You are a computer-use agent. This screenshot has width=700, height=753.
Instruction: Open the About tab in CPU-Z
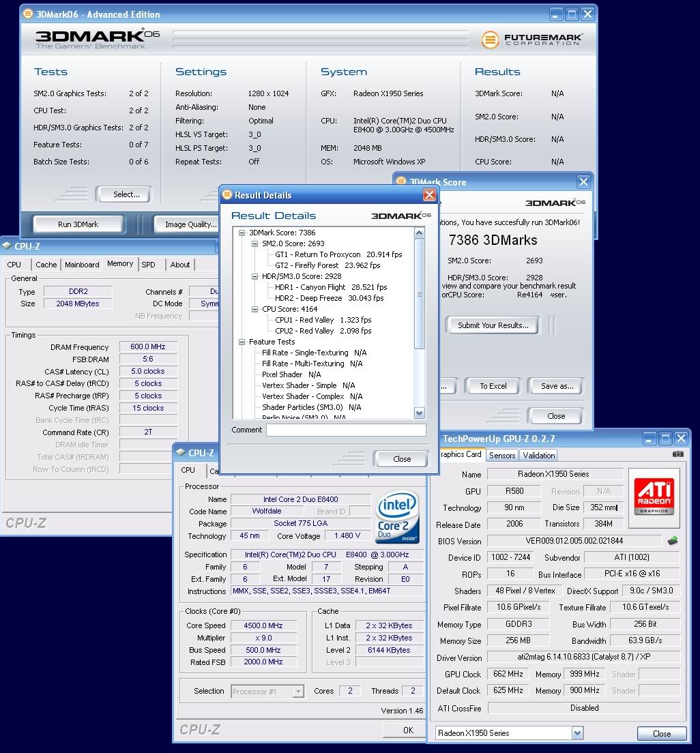(x=180, y=265)
